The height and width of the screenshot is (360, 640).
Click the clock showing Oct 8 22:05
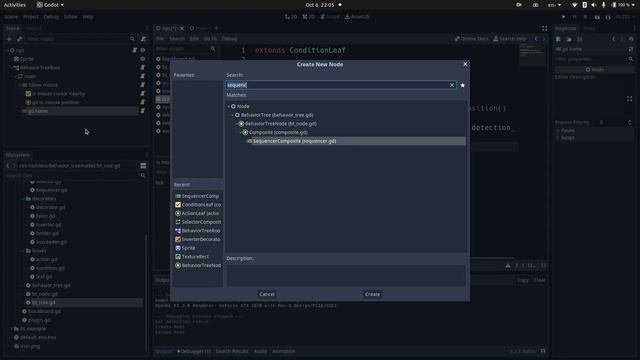pyautogui.click(x=320, y=5)
